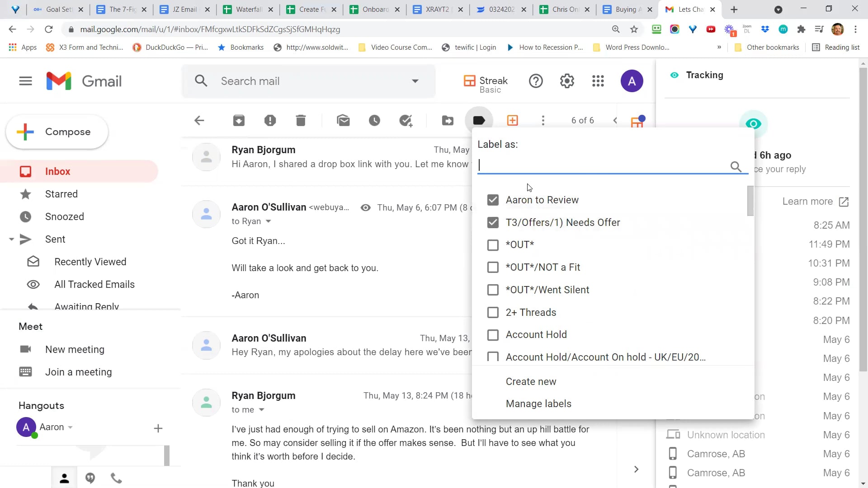Open Aaron Hangouts status dropdown
868x488 pixels.
(x=70, y=427)
